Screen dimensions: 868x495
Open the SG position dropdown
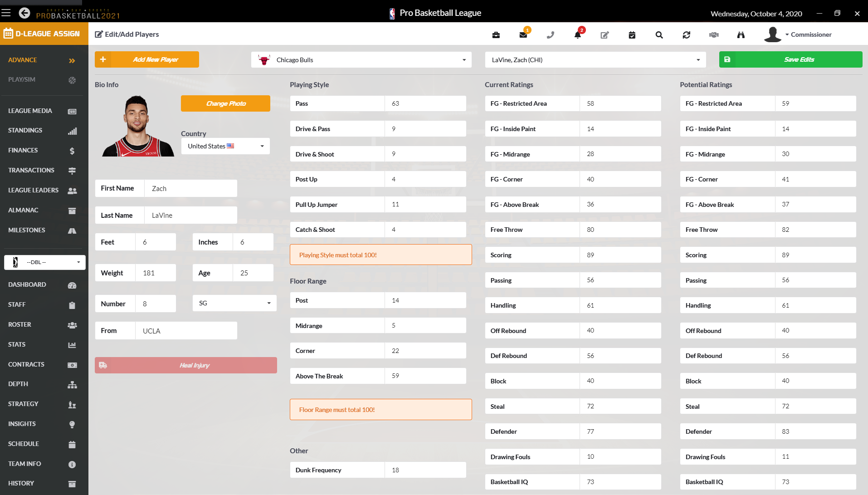coord(234,303)
